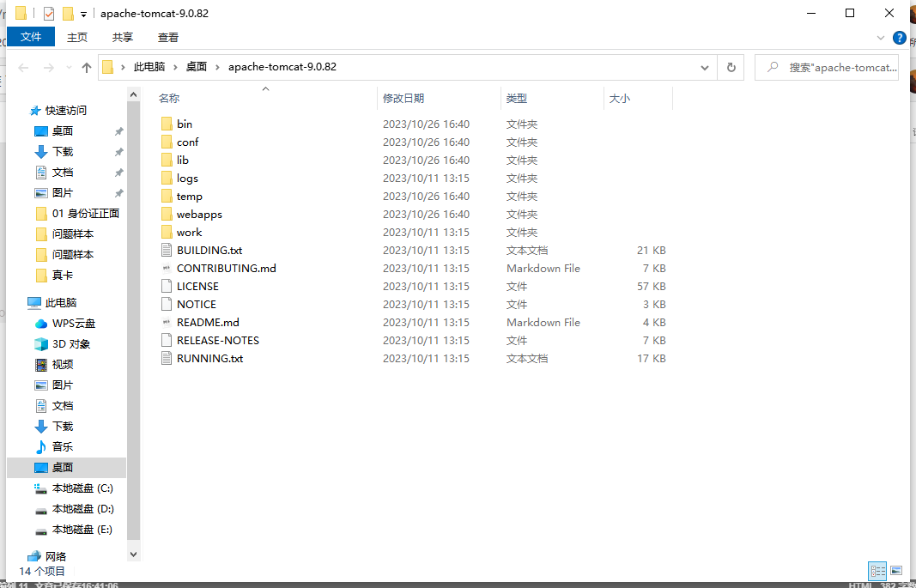Expand the chevron after 桌面 in address bar
The width and height of the screenshot is (916, 588).
217,67
